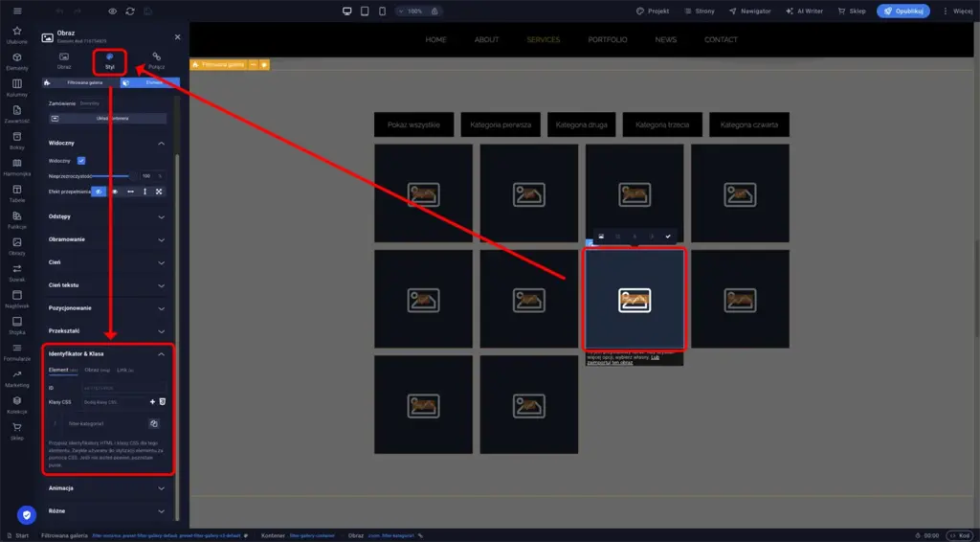Switch to desktop view icon
The height and width of the screenshot is (542, 980).
pyautogui.click(x=347, y=11)
